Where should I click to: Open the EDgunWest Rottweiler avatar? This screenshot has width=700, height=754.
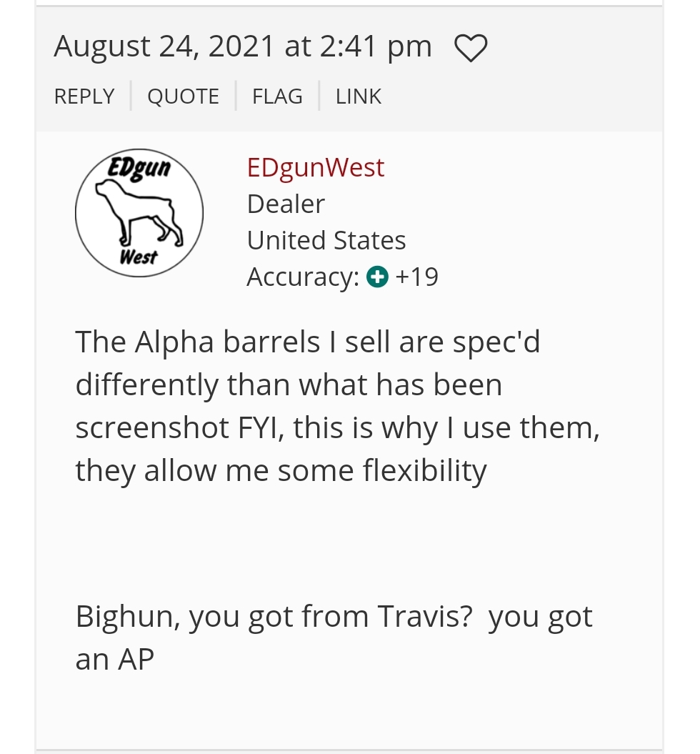click(139, 212)
